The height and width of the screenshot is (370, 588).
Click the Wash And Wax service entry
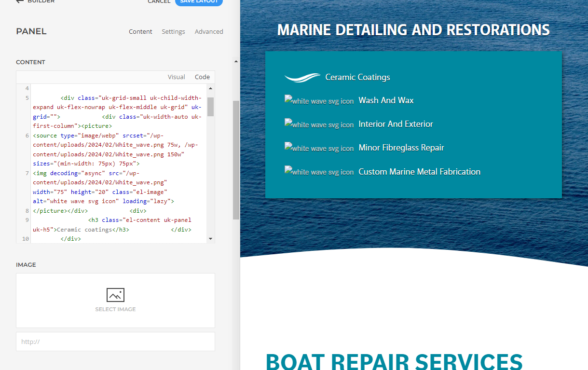click(386, 100)
